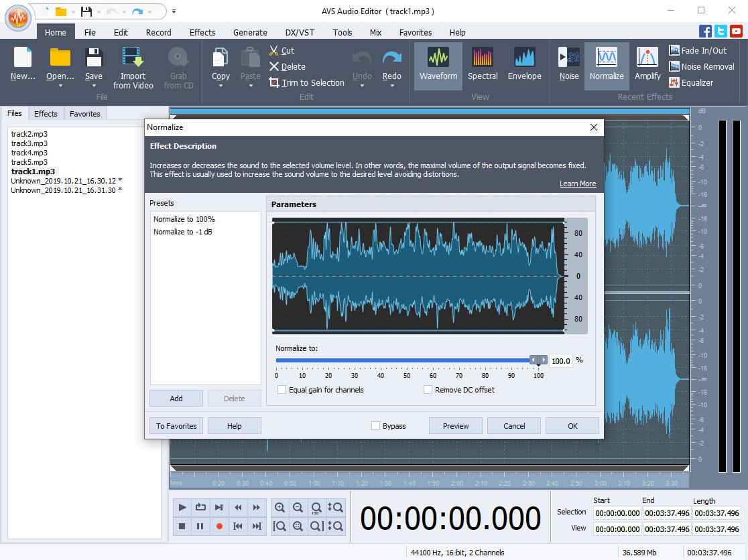Enable the Equal gain for channels checkbox

pyautogui.click(x=282, y=389)
